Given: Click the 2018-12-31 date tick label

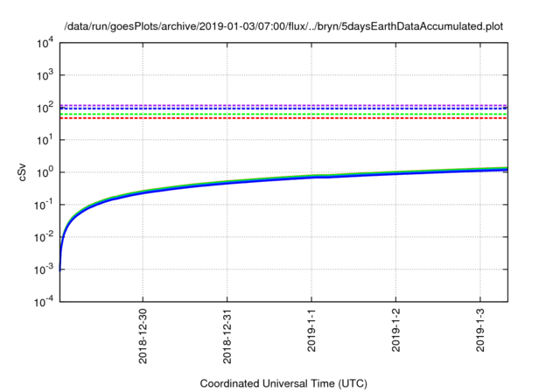Looking at the screenshot, I should [x=227, y=336].
